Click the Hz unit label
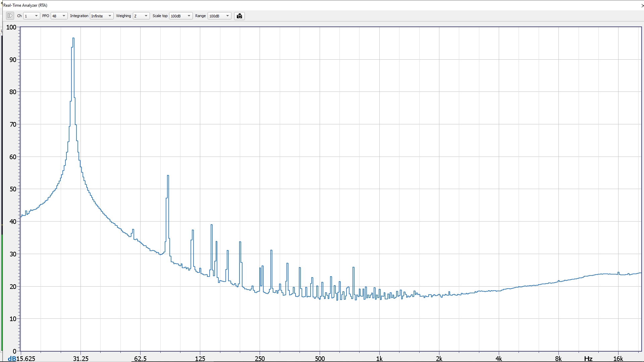 [588, 359]
